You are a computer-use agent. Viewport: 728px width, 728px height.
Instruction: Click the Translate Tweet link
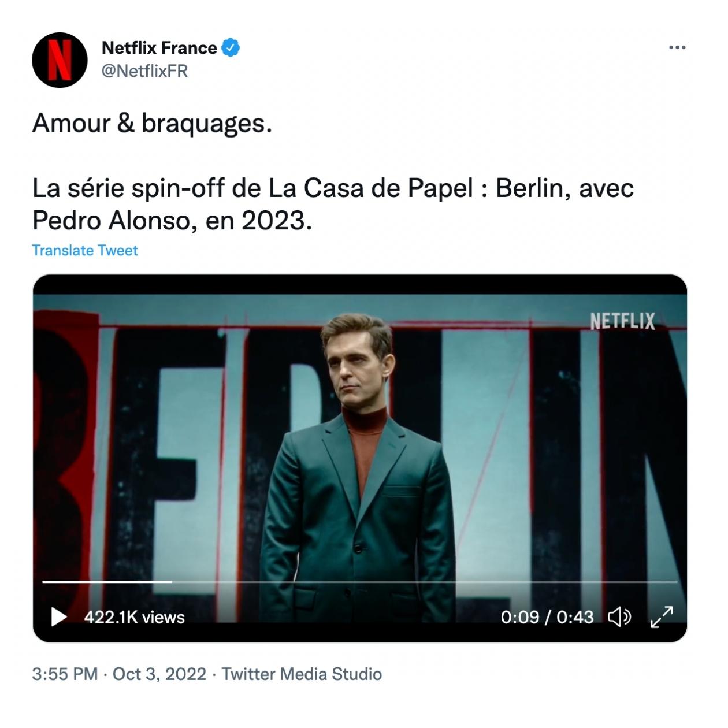pos(85,250)
